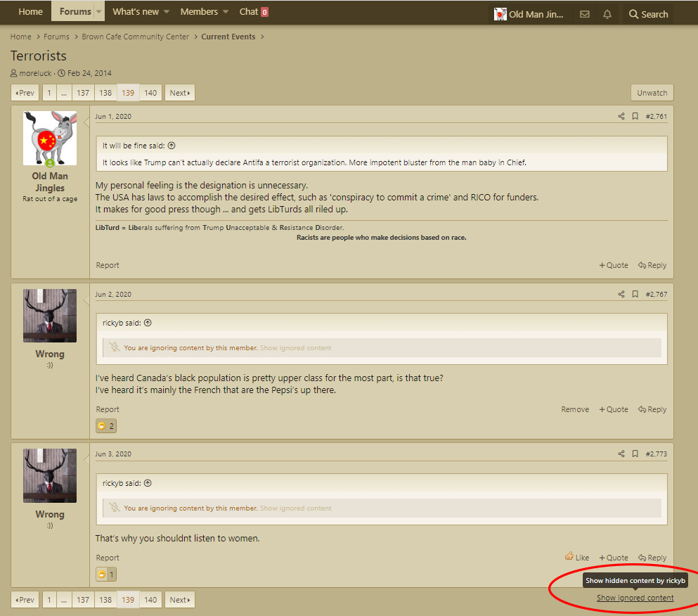Open the Feb 24, 2014 thread date link

(x=89, y=73)
